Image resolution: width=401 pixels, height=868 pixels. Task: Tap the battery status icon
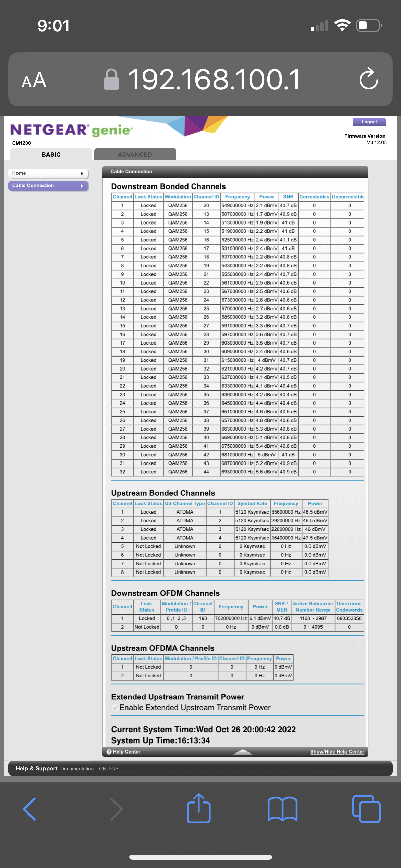pyautogui.click(x=369, y=25)
